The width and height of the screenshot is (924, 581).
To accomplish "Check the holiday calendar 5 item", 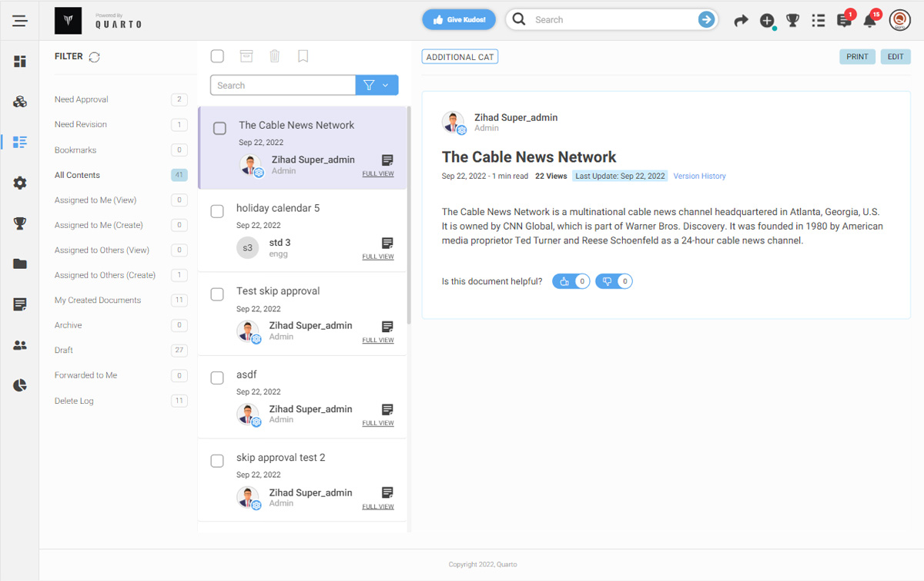I will pos(217,210).
